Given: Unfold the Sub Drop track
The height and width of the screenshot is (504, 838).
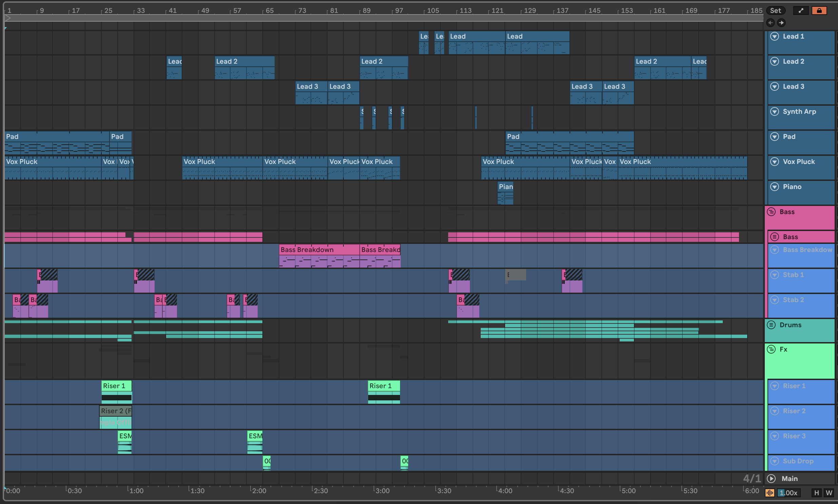Looking at the screenshot, I should 775,462.
